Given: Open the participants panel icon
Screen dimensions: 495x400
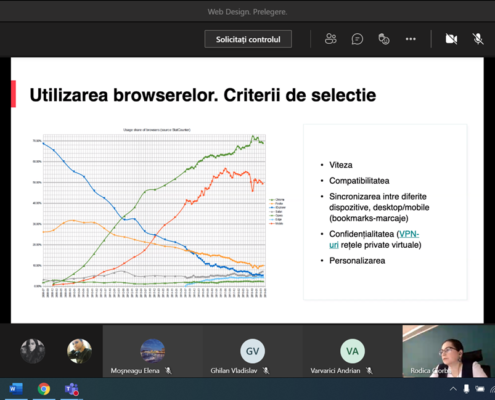Looking at the screenshot, I should 331,39.
